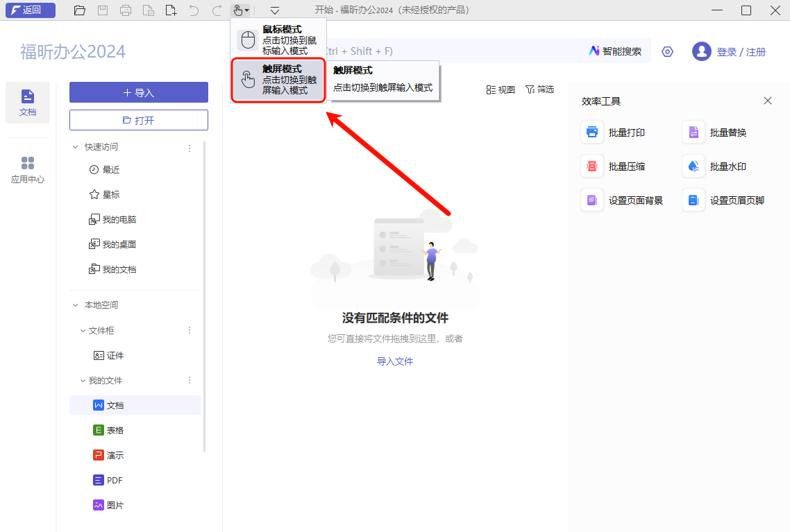Open settings via hexagon gear icon
Image resolution: width=790 pixels, height=532 pixels.
point(668,51)
